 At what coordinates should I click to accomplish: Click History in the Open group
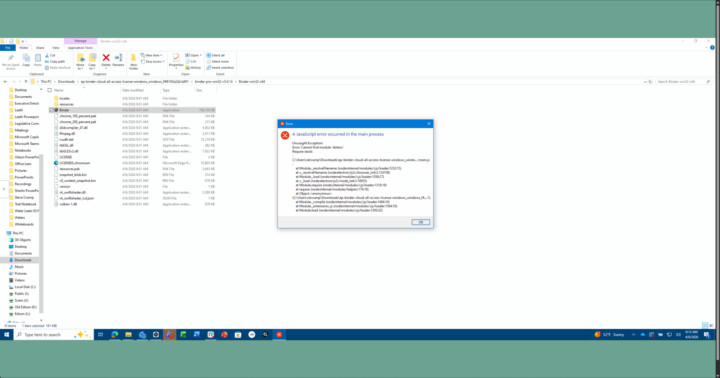click(x=193, y=68)
